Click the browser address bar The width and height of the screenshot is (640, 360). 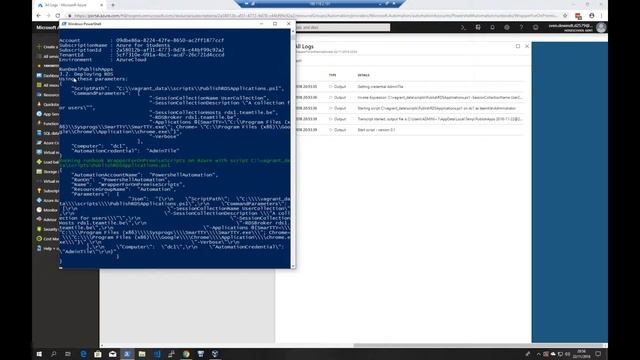314,16
